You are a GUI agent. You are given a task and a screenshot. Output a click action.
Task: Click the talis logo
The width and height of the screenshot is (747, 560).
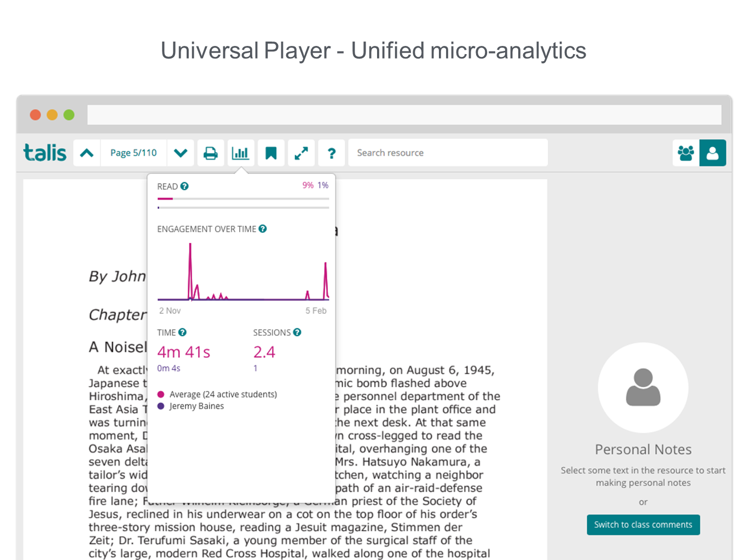pyautogui.click(x=45, y=153)
